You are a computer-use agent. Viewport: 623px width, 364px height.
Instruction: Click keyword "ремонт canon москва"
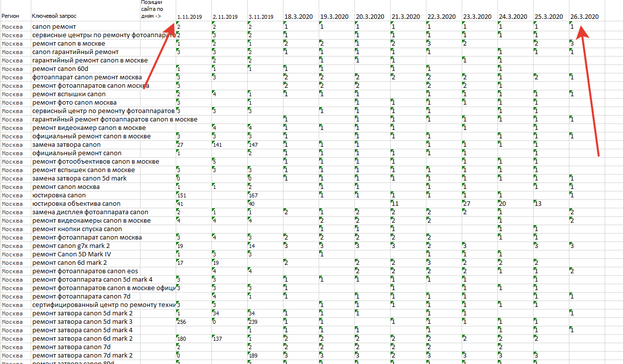(x=66, y=186)
